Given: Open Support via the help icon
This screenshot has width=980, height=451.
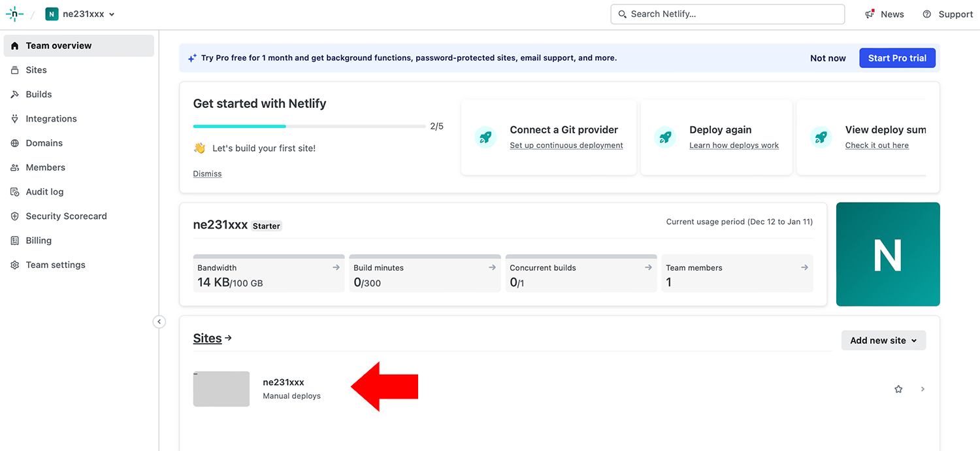Looking at the screenshot, I should (926, 14).
